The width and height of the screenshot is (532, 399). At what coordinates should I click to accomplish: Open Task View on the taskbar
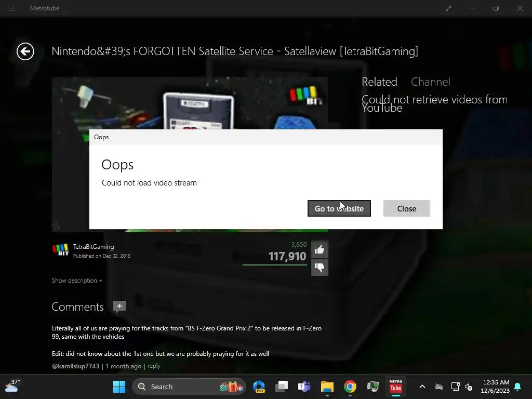(282, 387)
